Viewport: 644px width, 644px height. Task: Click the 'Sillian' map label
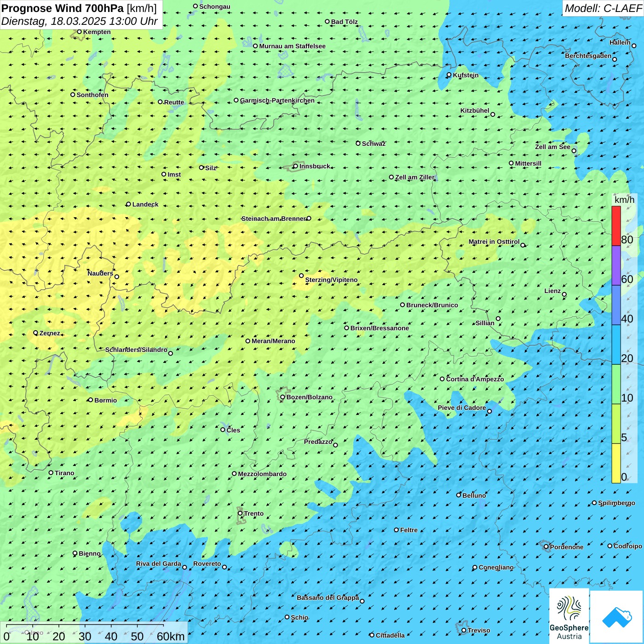click(x=485, y=323)
